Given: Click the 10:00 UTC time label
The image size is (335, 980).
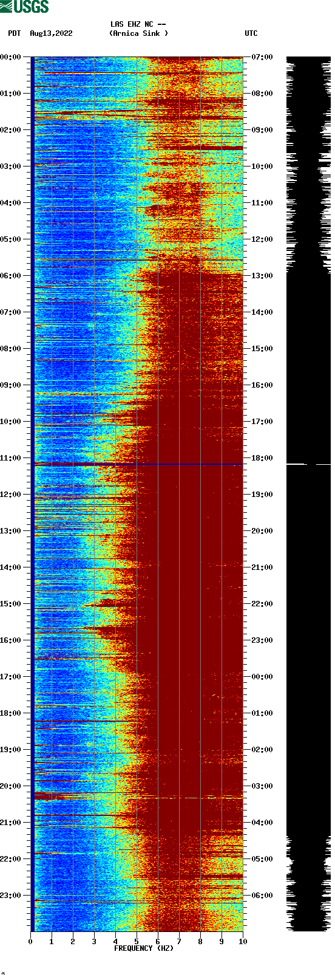Looking at the screenshot, I should coord(262,166).
